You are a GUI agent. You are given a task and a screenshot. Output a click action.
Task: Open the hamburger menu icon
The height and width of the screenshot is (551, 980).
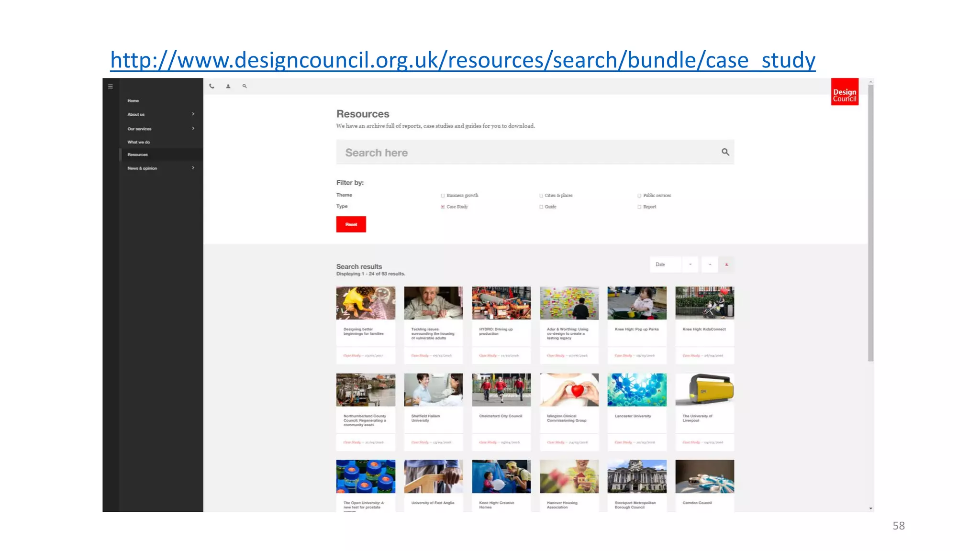pos(110,87)
